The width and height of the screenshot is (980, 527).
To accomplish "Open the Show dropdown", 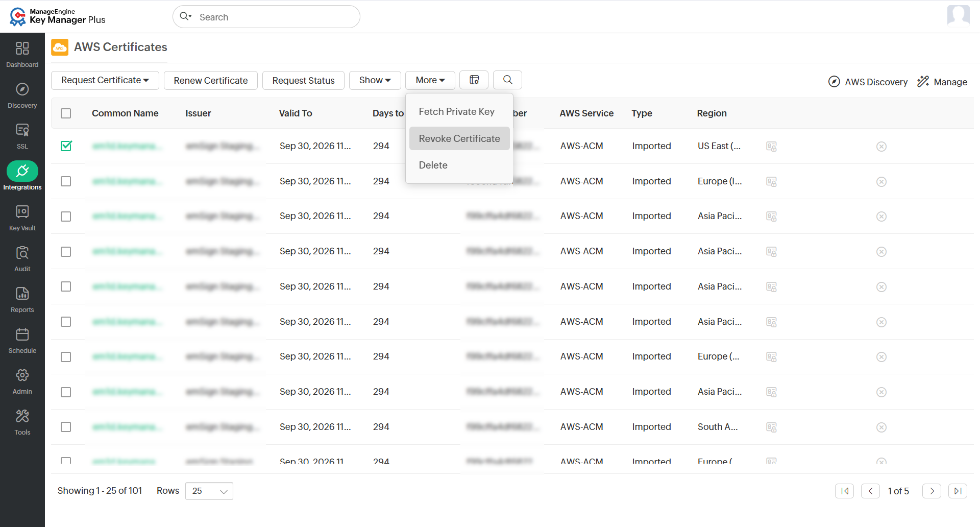I will click(x=375, y=80).
